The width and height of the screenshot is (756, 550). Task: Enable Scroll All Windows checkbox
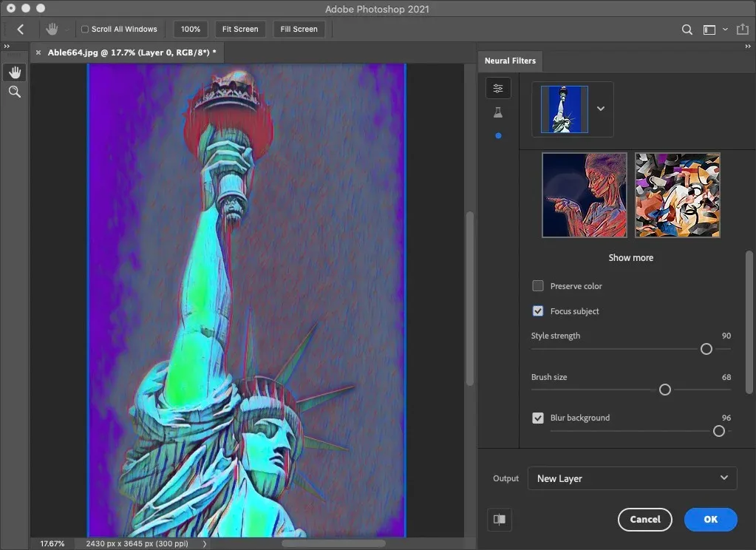[x=85, y=29]
